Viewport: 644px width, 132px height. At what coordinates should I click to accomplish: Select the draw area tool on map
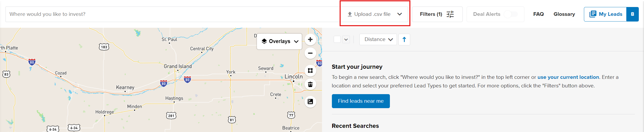pyautogui.click(x=310, y=71)
